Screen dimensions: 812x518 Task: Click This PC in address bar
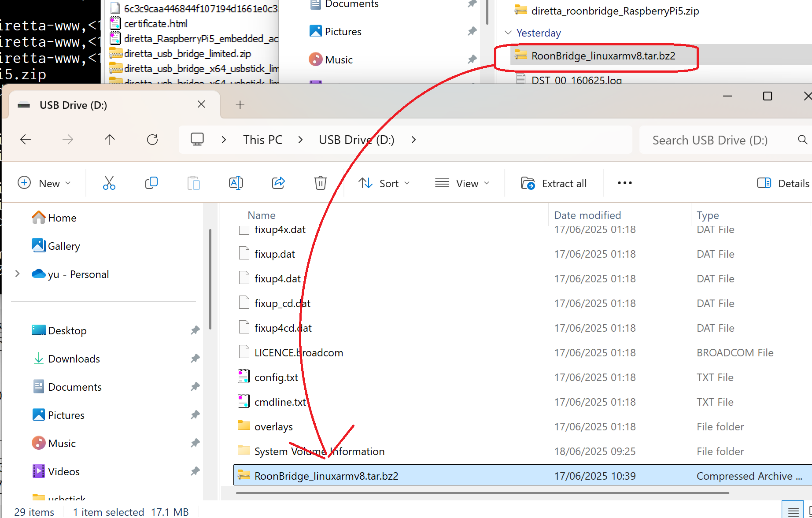point(262,140)
